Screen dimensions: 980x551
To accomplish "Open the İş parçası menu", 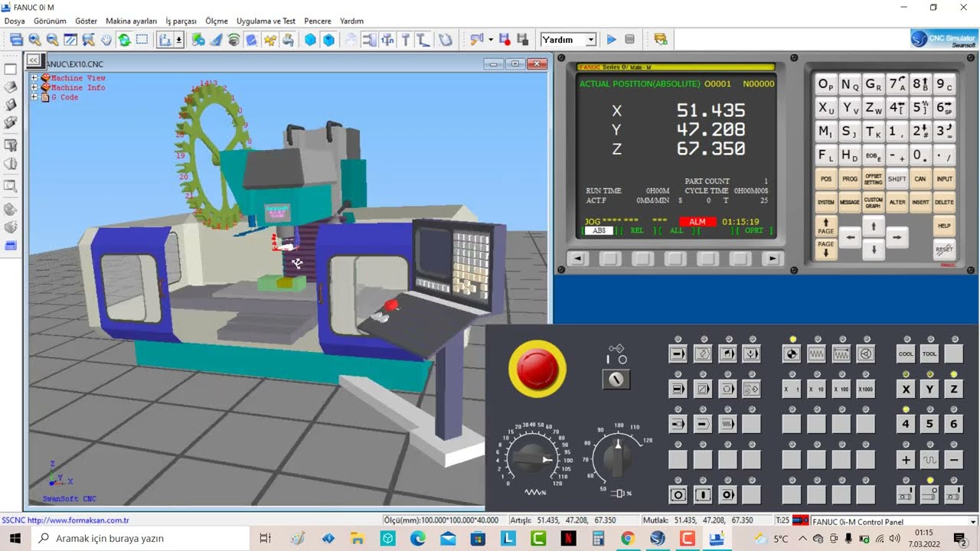I will [181, 21].
